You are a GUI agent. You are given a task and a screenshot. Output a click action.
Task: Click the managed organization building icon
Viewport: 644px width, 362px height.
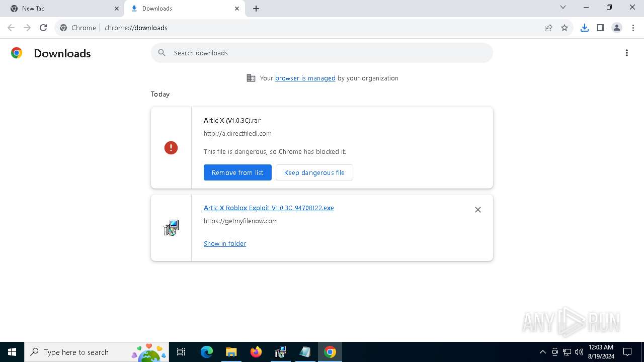coord(251,78)
